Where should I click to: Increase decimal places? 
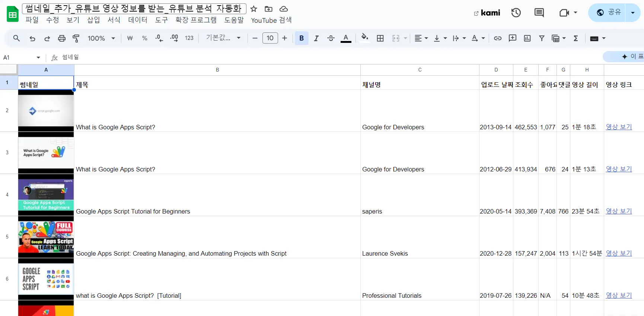pos(174,38)
